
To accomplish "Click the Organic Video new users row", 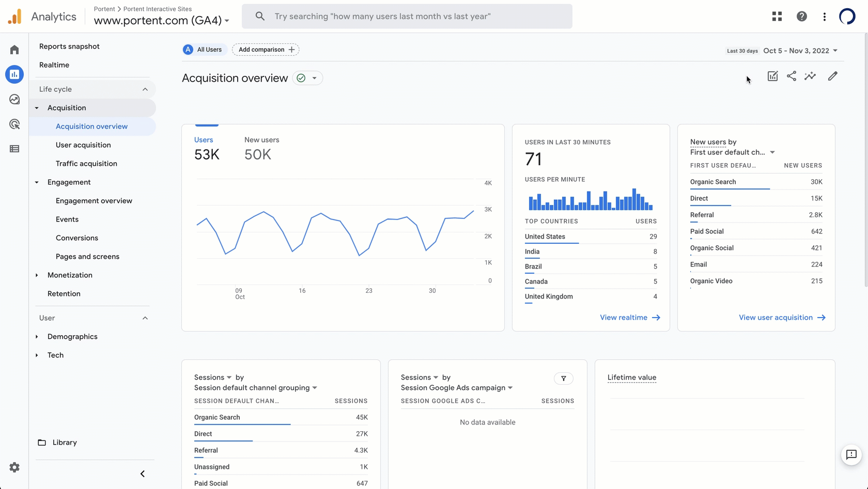I will 756,281.
